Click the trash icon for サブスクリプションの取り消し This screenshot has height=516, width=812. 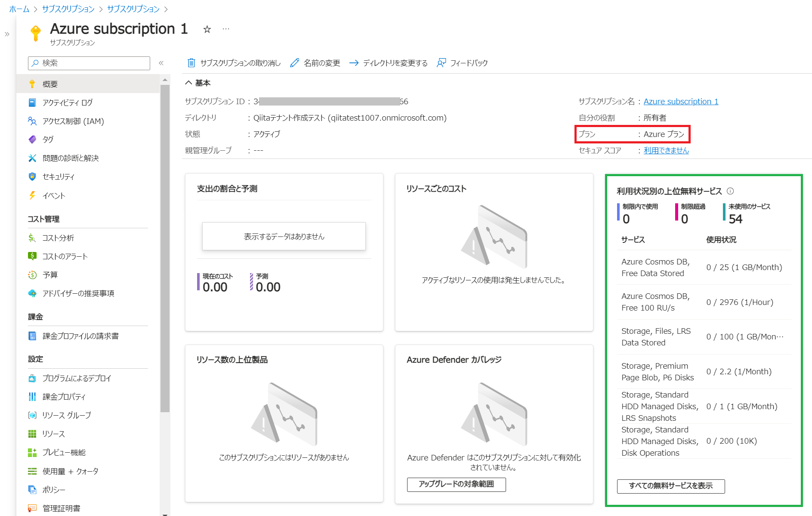point(191,63)
